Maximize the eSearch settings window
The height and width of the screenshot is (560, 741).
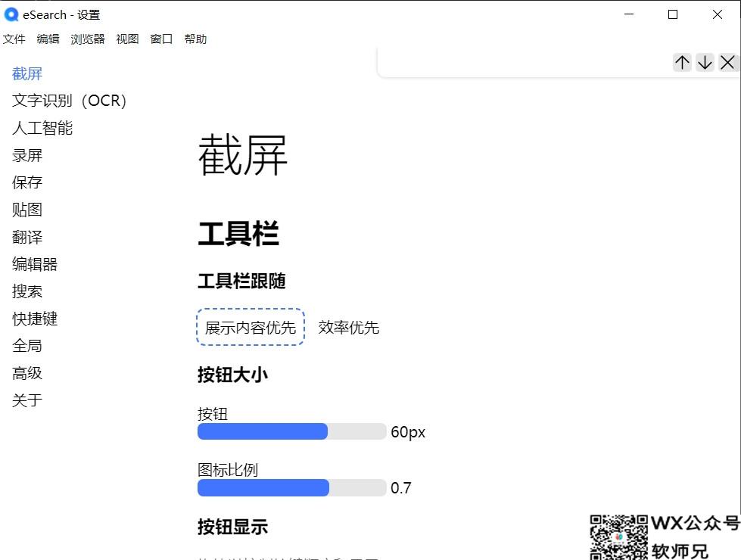673,14
